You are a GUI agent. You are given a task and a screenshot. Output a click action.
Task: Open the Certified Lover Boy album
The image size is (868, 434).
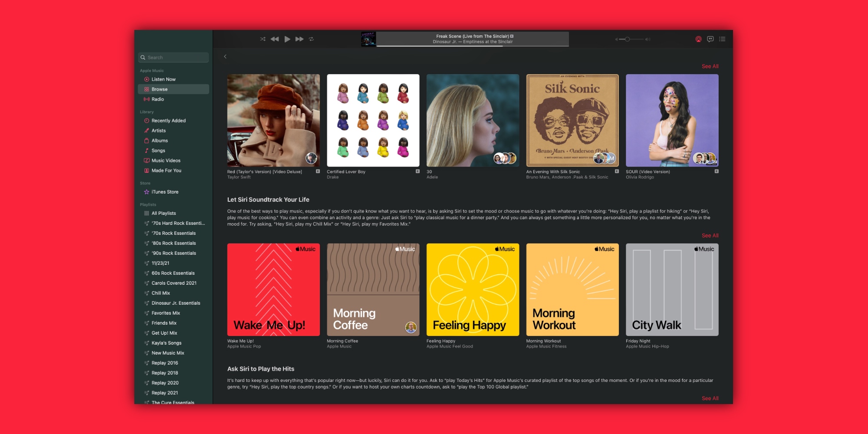click(373, 121)
